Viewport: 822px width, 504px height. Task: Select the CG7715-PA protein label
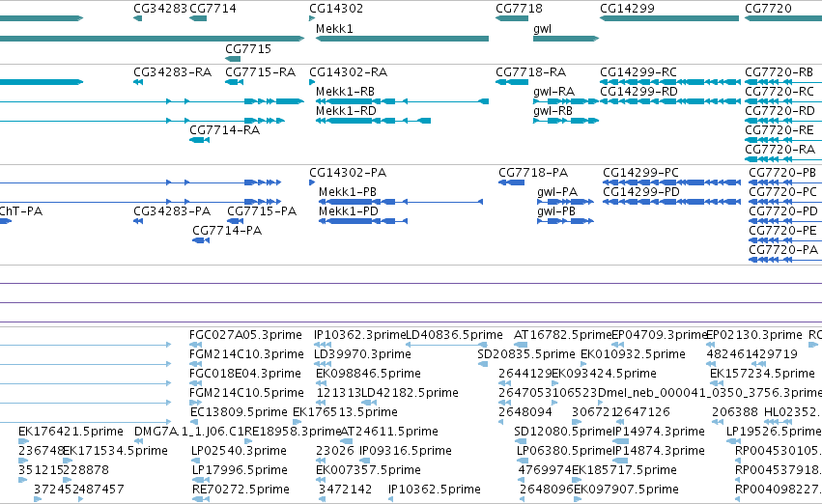coord(262,211)
